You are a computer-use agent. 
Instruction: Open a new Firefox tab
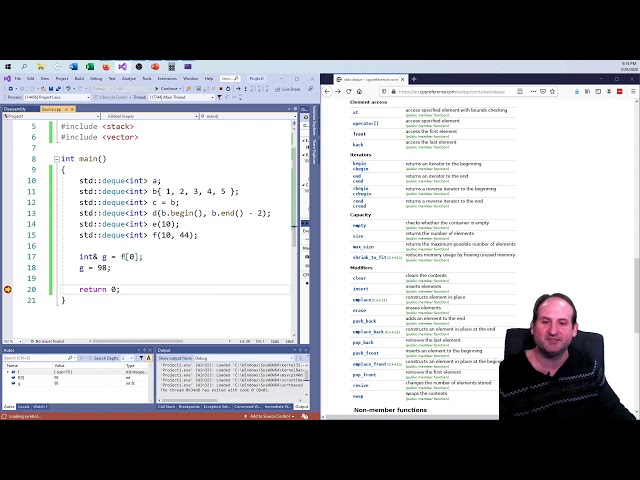[413, 79]
